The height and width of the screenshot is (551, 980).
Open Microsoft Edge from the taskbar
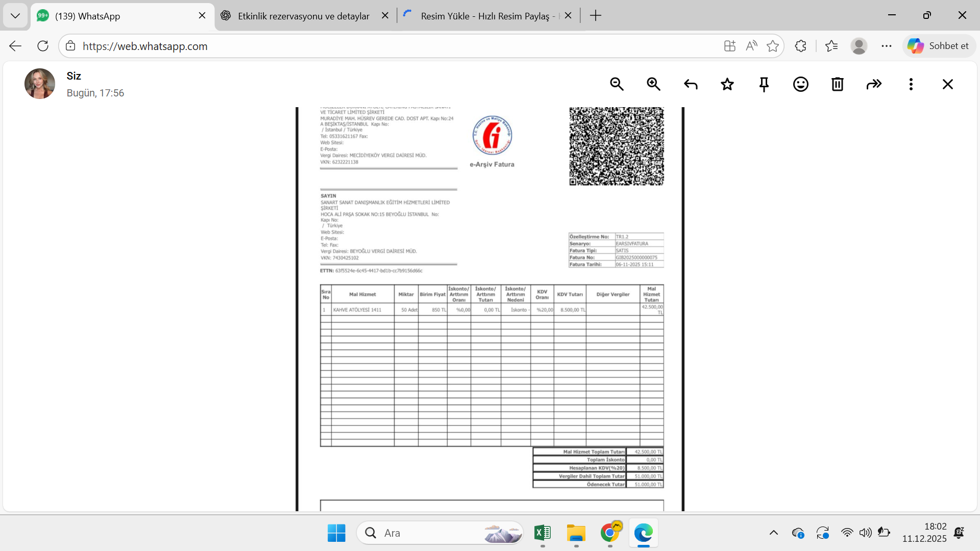click(x=644, y=533)
